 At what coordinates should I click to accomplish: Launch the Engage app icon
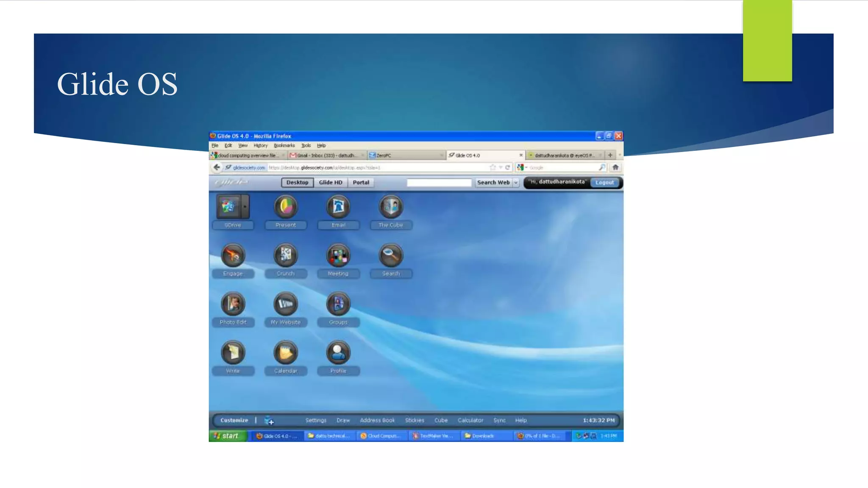tap(233, 255)
